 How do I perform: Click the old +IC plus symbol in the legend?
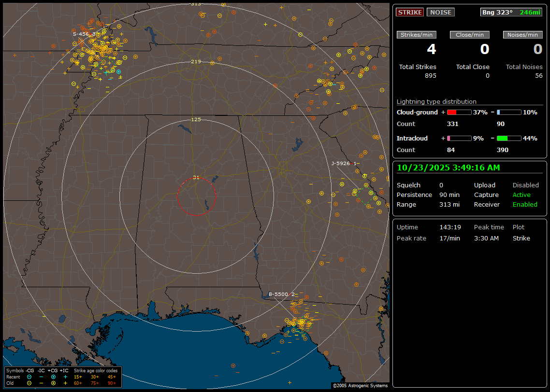click(x=65, y=383)
